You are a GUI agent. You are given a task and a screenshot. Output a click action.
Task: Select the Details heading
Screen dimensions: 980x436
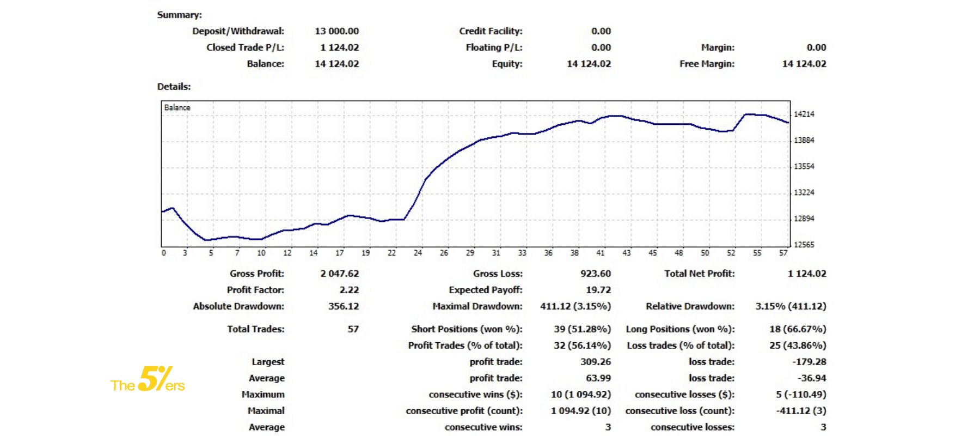coord(174,87)
